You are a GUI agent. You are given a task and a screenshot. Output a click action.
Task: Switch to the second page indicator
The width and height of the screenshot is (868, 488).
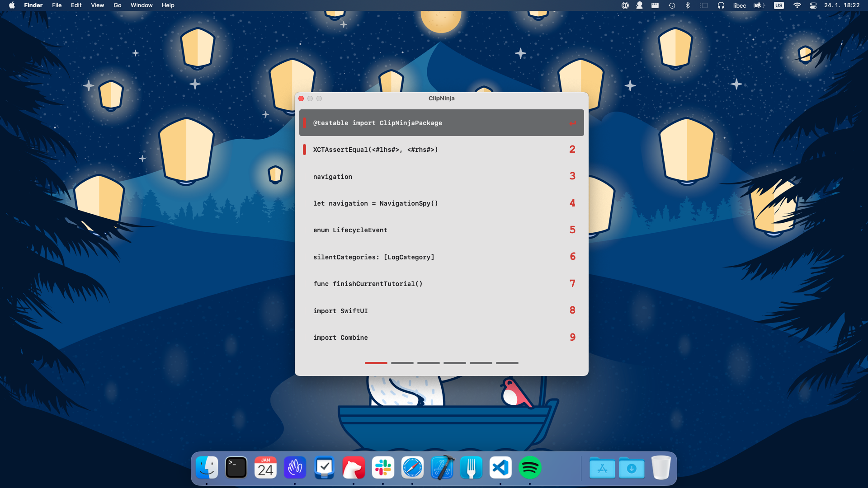click(x=402, y=363)
